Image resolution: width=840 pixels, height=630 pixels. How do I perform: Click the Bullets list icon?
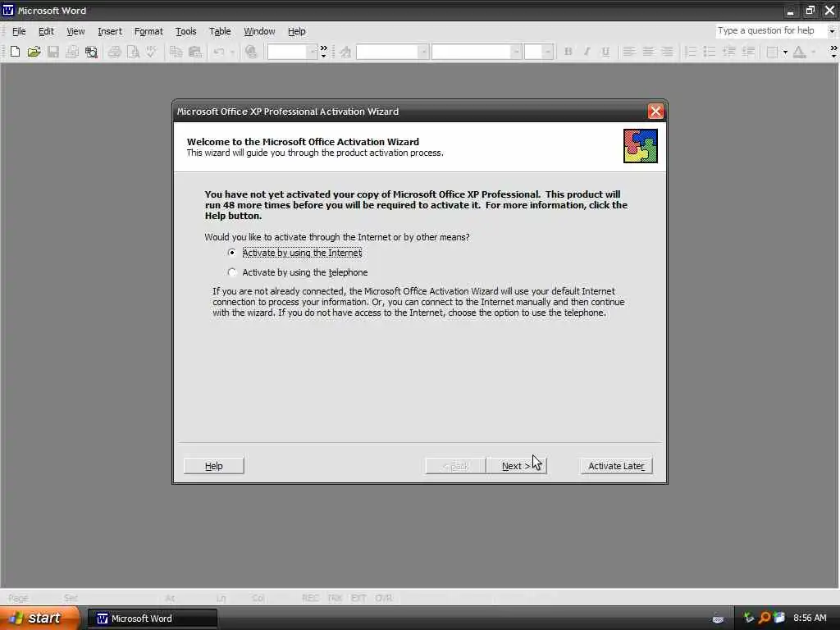(x=710, y=52)
